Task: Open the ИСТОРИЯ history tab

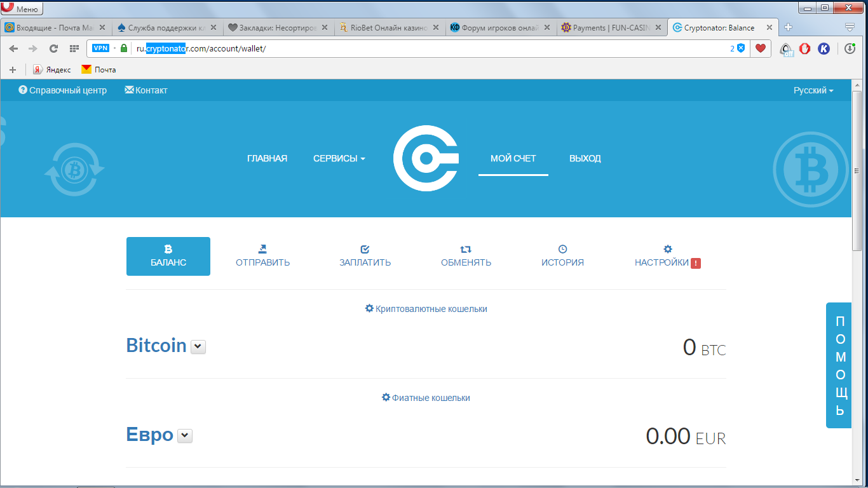Action: coord(562,256)
